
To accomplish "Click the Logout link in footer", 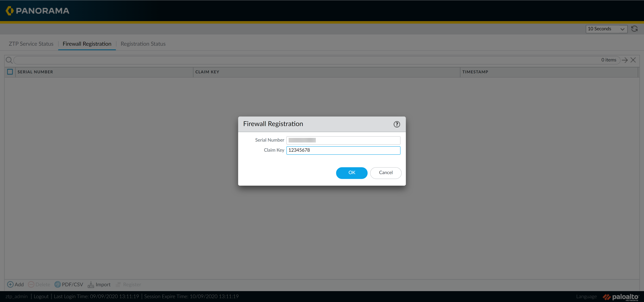I will tap(41, 296).
